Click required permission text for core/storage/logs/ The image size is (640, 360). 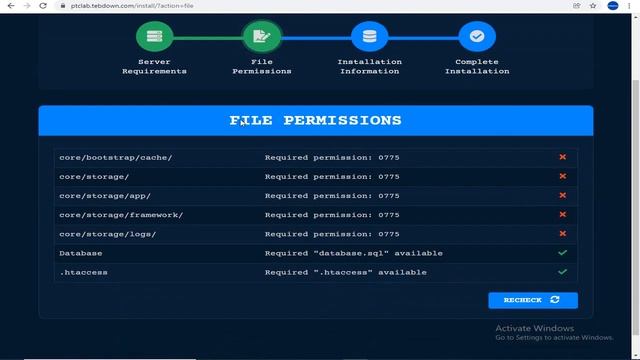[x=332, y=234]
